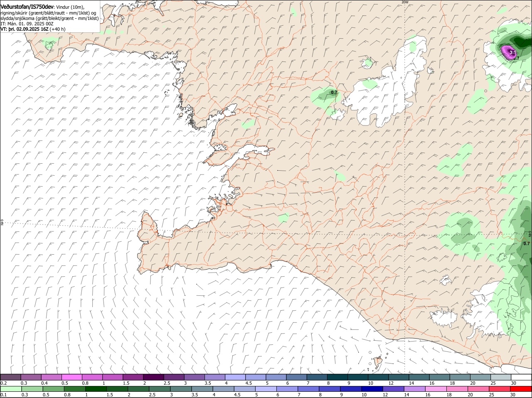Pick the white swatch labelled 30 in the snow legend

(x=521, y=377)
